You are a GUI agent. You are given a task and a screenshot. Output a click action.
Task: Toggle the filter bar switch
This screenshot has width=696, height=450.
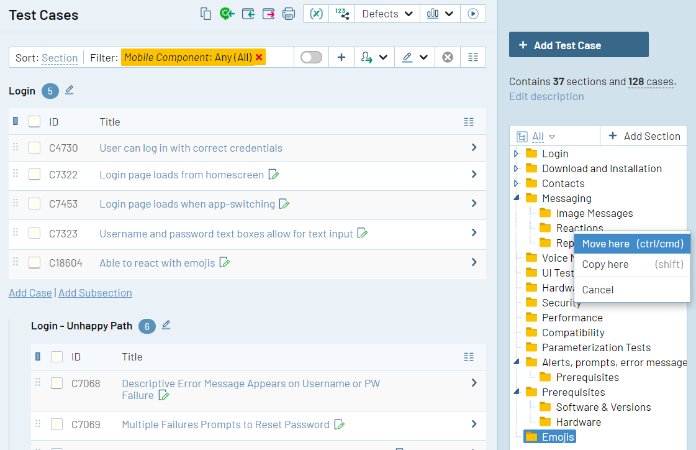pyautogui.click(x=311, y=57)
